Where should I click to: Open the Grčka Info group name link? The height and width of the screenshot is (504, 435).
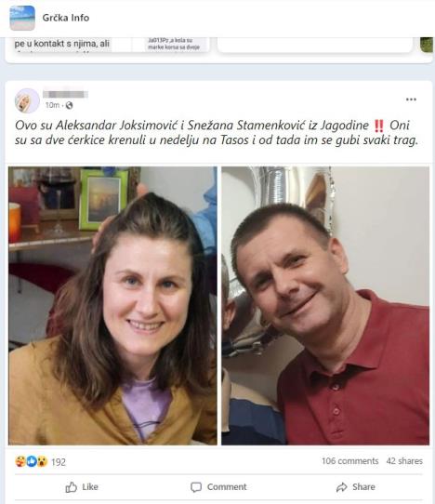pyautogui.click(x=66, y=18)
